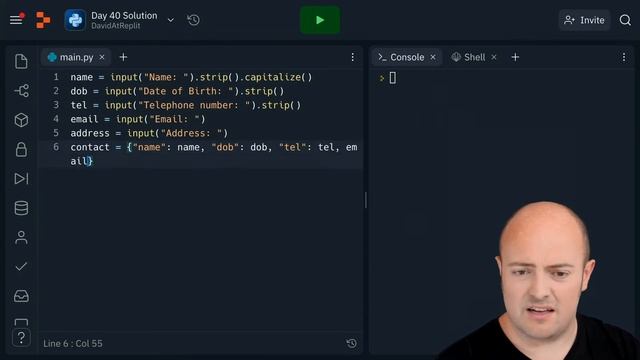The image size is (640, 360).
Task: Open the Authentication person icon
Action: tap(21, 237)
